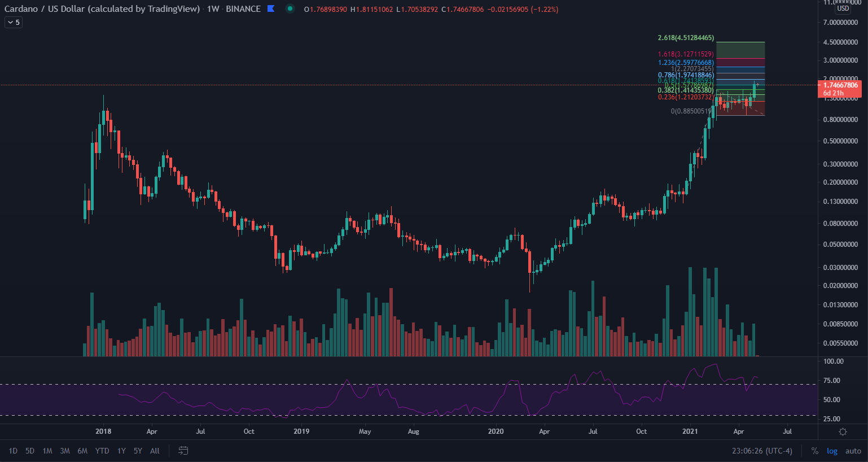This screenshot has width=868, height=462.
Task: Select the 6M time range
Action: point(82,451)
